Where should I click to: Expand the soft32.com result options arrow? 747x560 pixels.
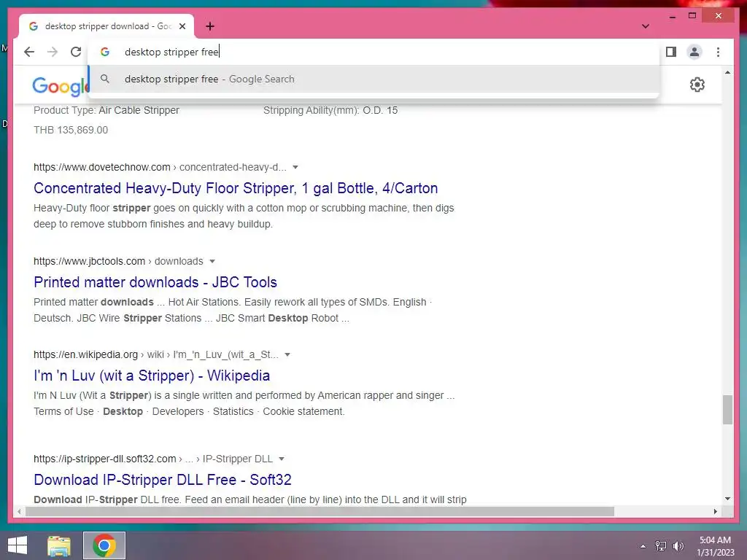[282, 459]
